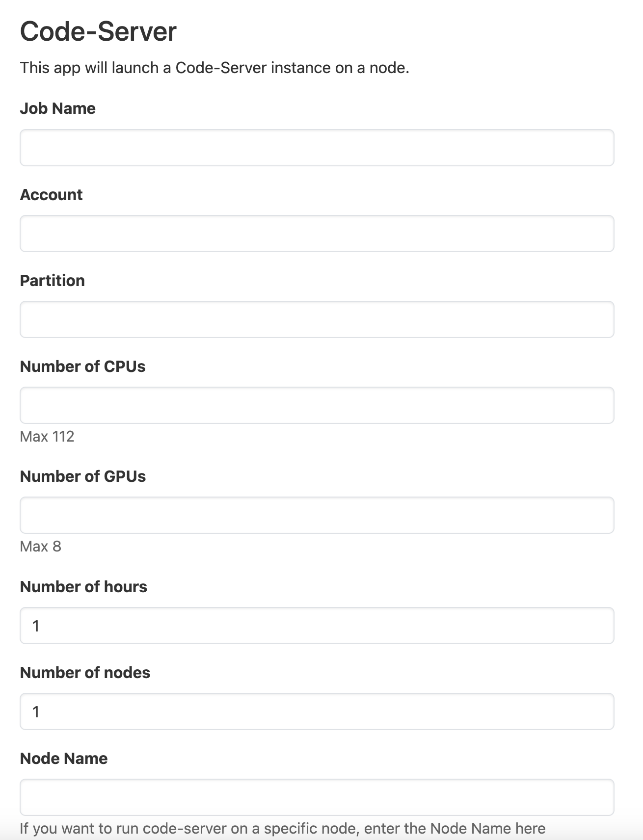The width and height of the screenshot is (643, 840).
Task: Click the Node Name input field
Action: (x=317, y=797)
